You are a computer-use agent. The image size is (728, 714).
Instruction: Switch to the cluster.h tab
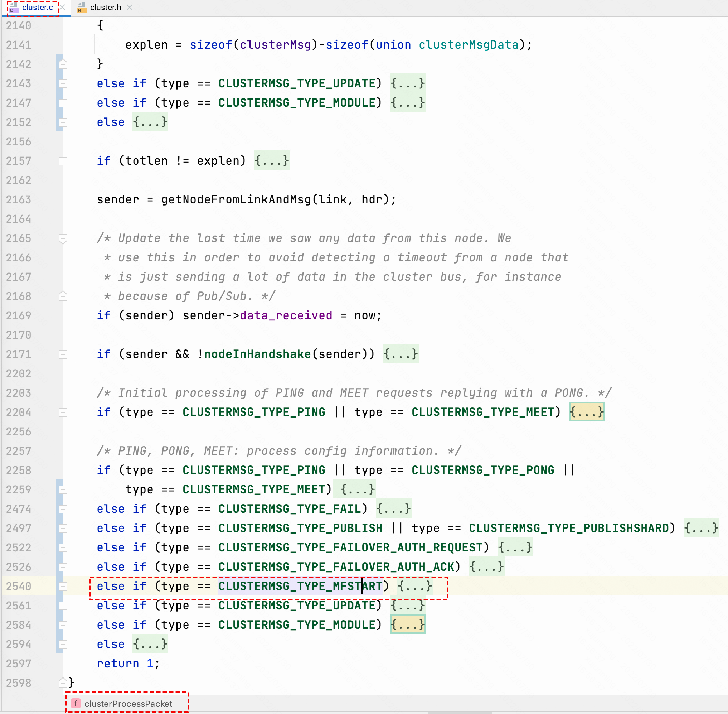105,8
